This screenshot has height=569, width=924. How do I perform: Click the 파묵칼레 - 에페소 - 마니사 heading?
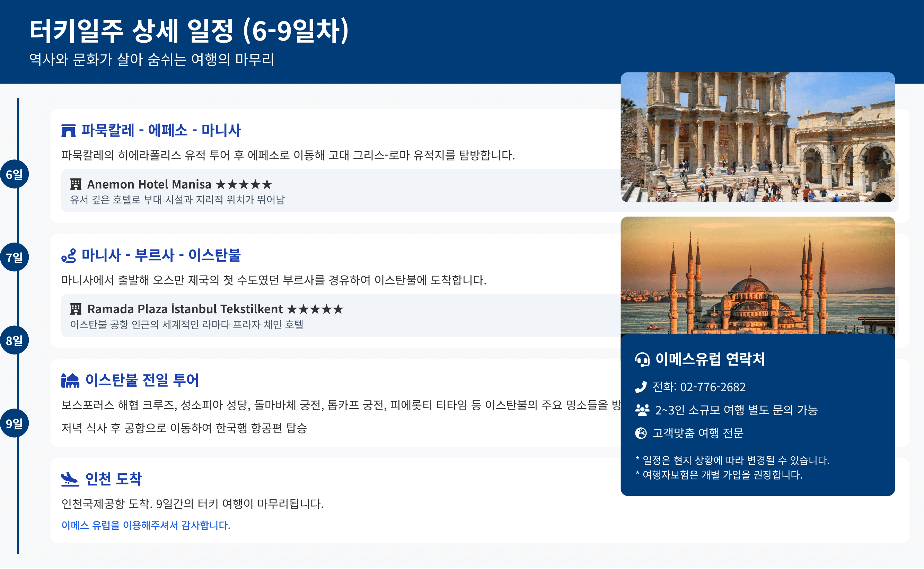pos(161,130)
